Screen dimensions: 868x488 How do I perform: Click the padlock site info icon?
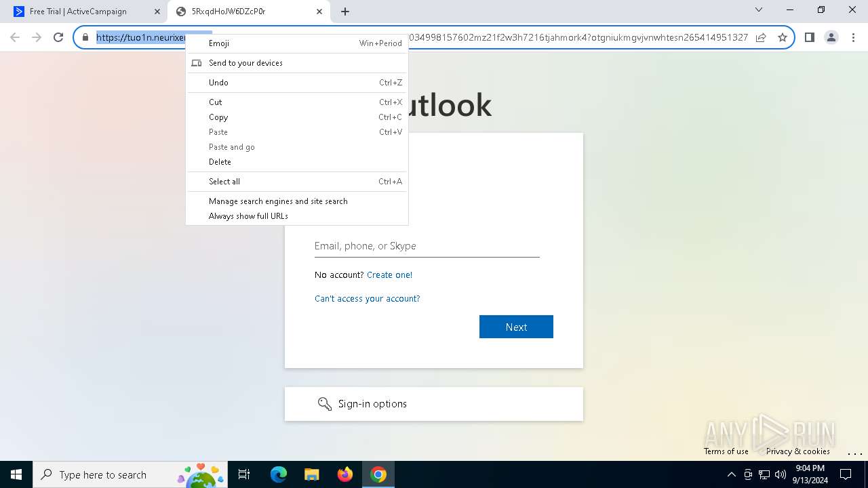[85, 37]
